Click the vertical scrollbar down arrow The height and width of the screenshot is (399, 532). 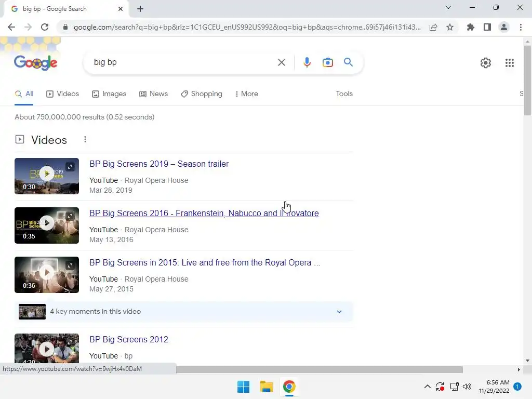pyautogui.click(x=527, y=361)
